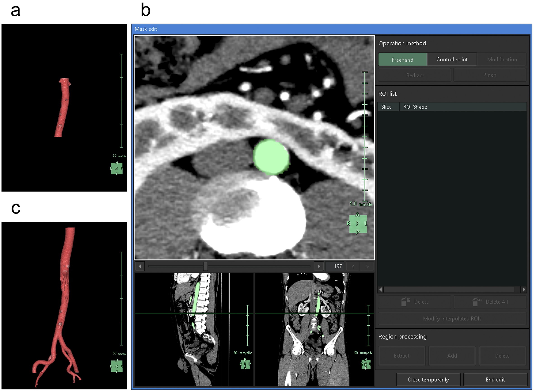This screenshot has height=392, width=534.
Task: Click the sagittal view orientation cube
Action: point(245,364)
